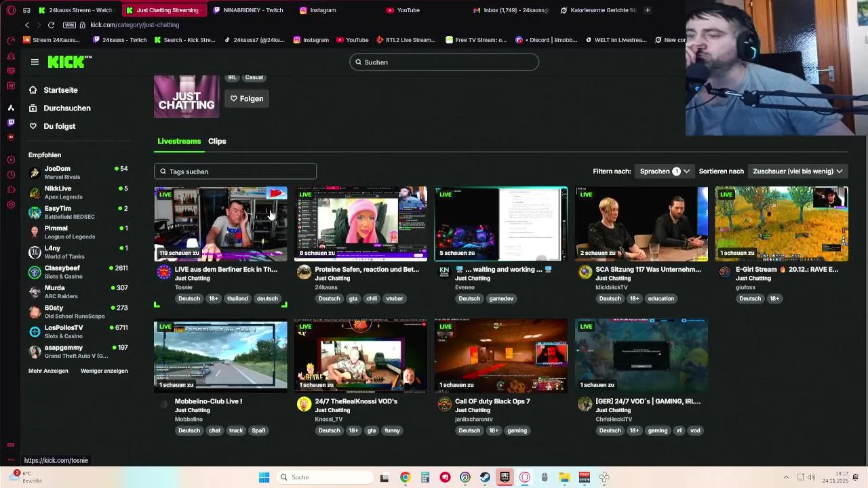
Task: Open 24kauss channel avatar under second stream
Action: coord(304,272)
